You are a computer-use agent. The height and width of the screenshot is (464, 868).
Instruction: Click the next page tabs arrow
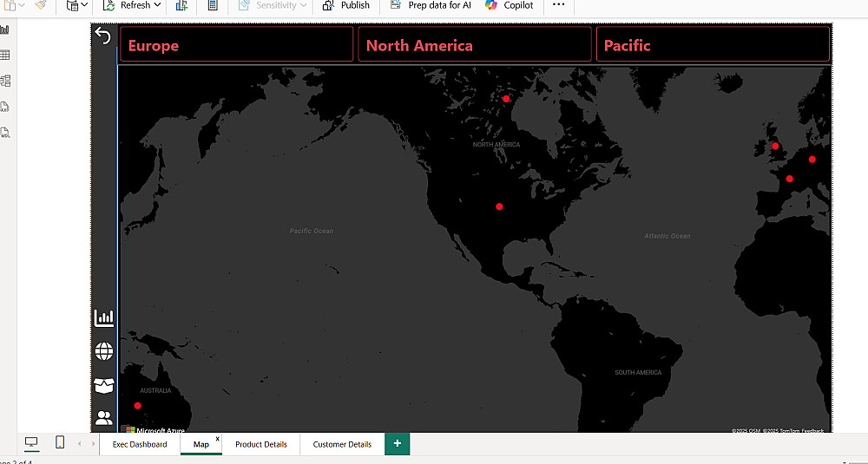pos(93,443)
